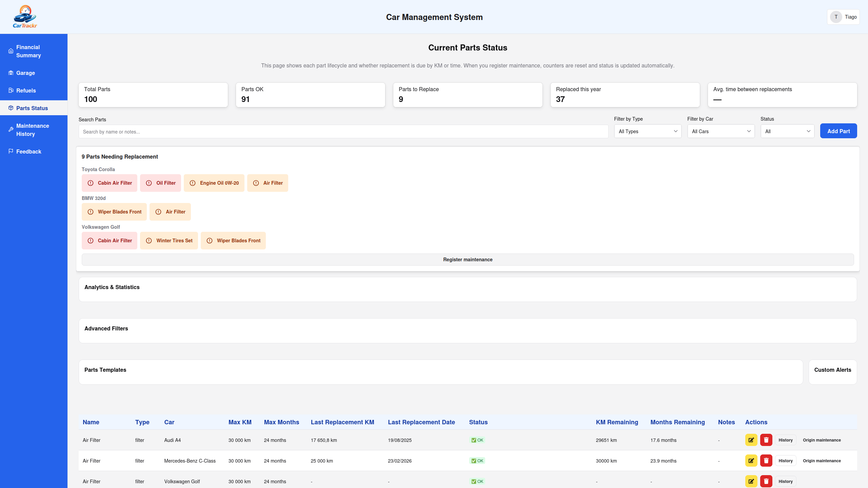
Task: Open the edit icon for Audi A4 Air Filter
Action: click(751, 440)
